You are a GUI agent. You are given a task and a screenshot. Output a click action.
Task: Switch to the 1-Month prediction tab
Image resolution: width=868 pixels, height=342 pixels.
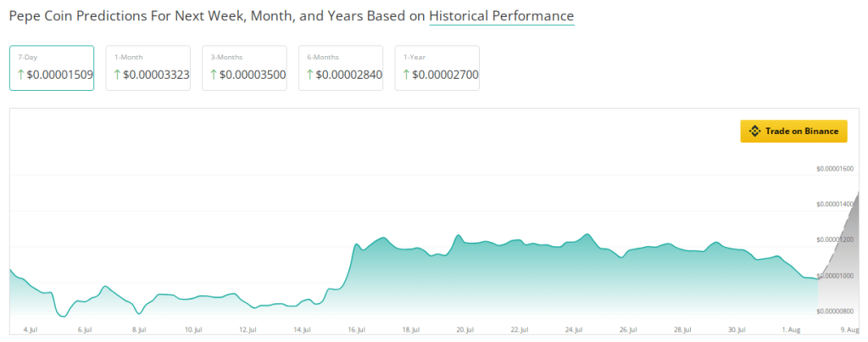(x=148, y=68)
